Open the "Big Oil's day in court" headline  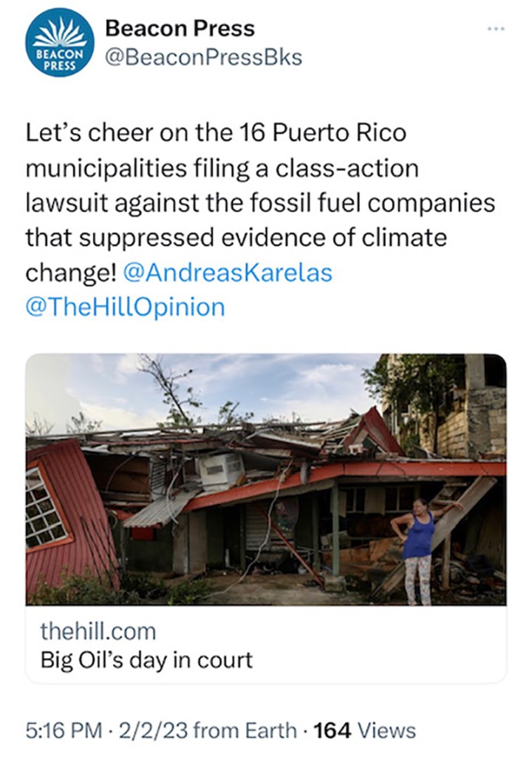click(146, 659)
